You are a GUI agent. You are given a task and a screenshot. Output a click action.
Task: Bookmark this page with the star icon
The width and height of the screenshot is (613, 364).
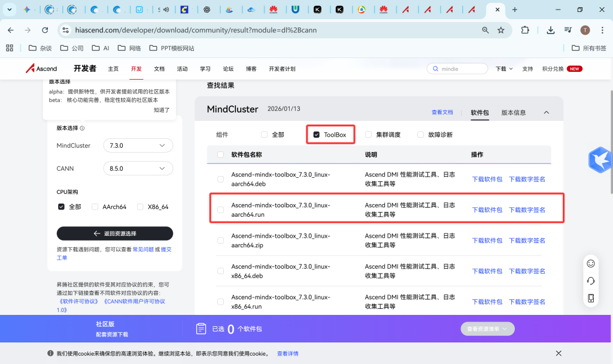pyautogui.click(x=501, y=30)
